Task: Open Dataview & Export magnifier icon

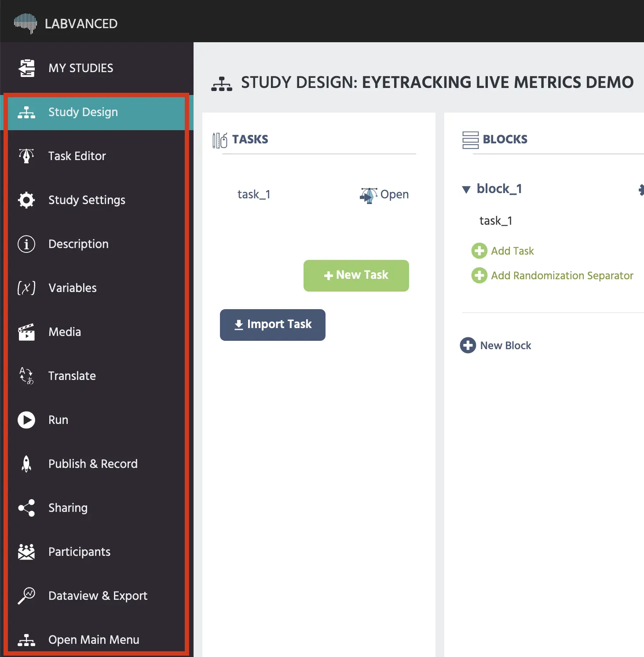Action: (x=26, y=595)
